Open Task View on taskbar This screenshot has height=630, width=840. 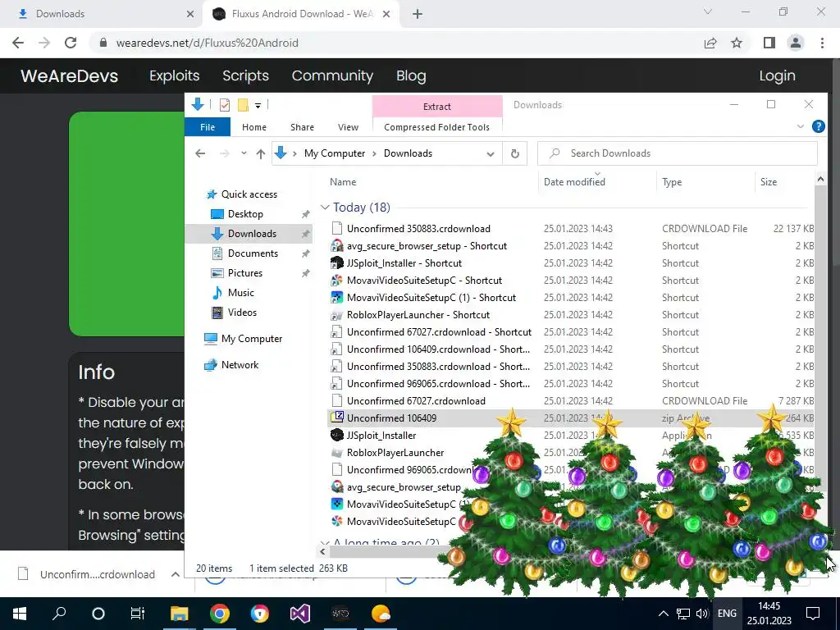[x=138, y=614]
